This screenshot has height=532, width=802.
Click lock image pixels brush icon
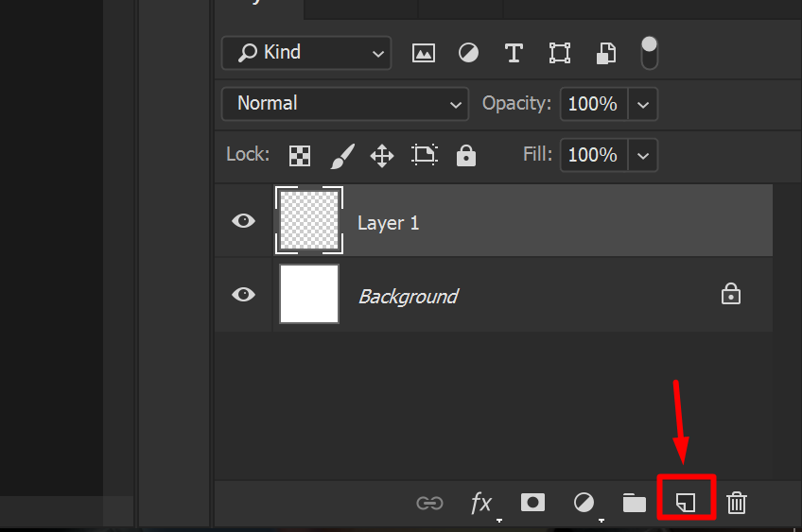tap(341, 156)
